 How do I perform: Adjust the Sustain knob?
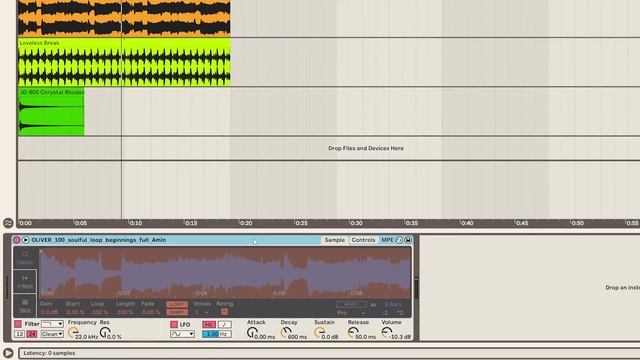(x=319, y=333)
